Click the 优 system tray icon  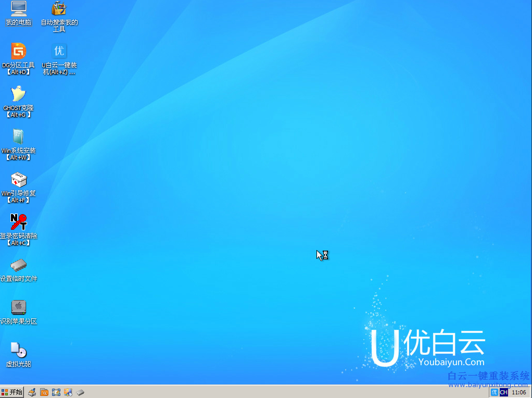(x=495, y=392)
